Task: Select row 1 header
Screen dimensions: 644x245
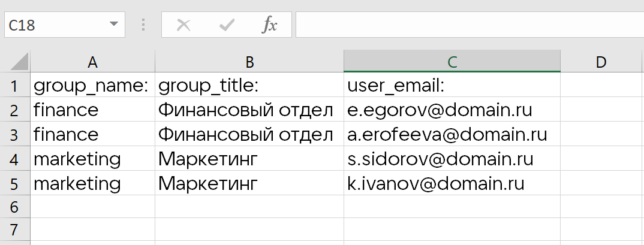Action: click(14, 86)
